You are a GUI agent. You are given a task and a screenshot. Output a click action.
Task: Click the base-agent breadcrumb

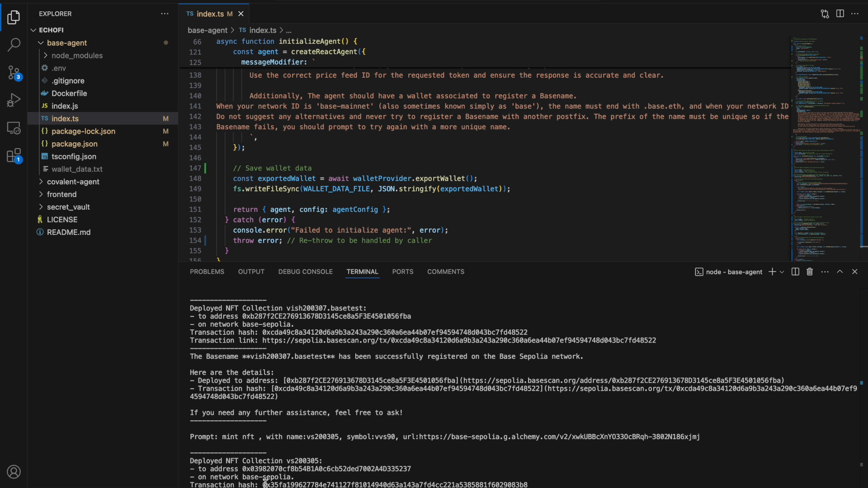pyautogui.click(x=208, y=30)
